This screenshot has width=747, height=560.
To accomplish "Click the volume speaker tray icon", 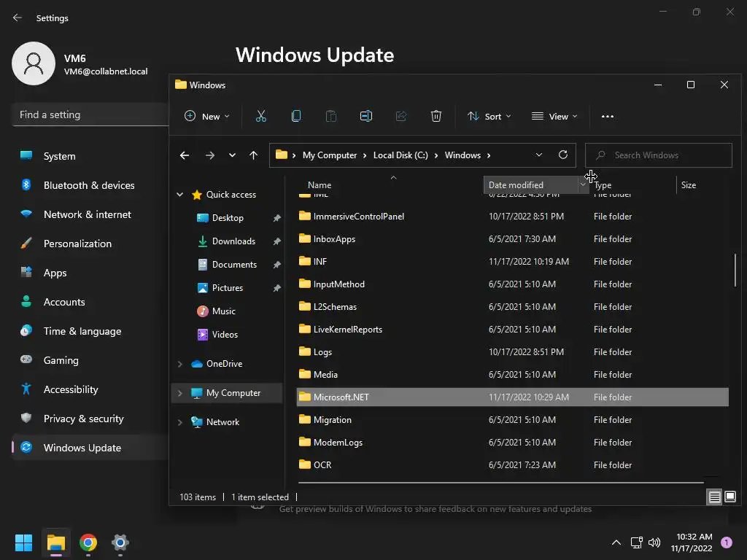I will coord(654,542).
